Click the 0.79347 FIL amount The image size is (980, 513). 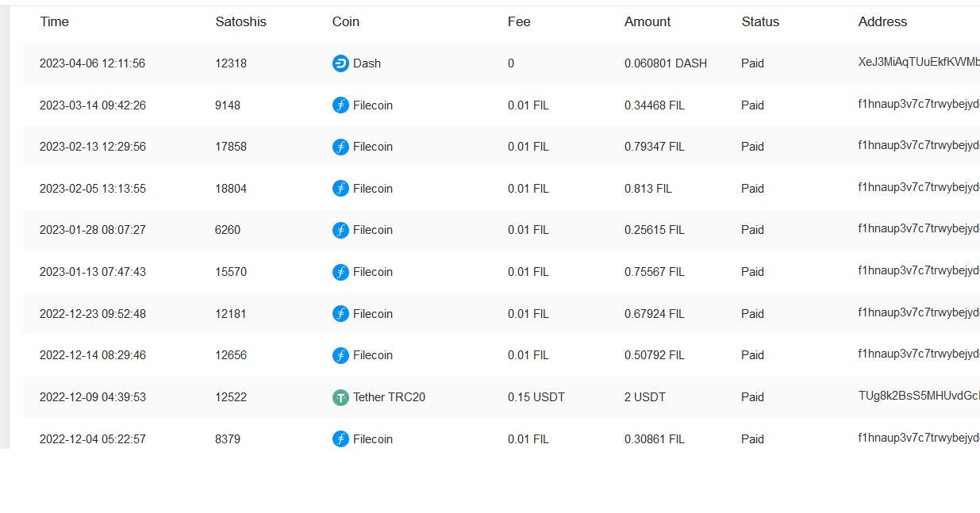click(x=655, y=147)
